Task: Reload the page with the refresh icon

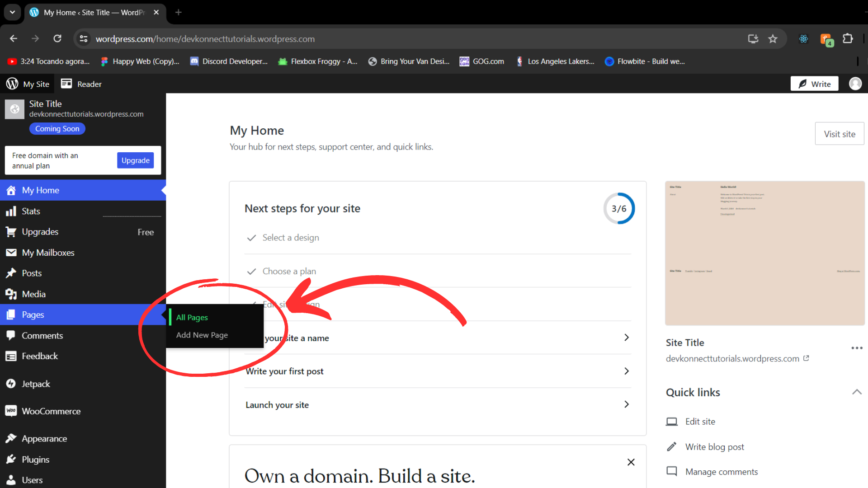Action: [57, 39]
